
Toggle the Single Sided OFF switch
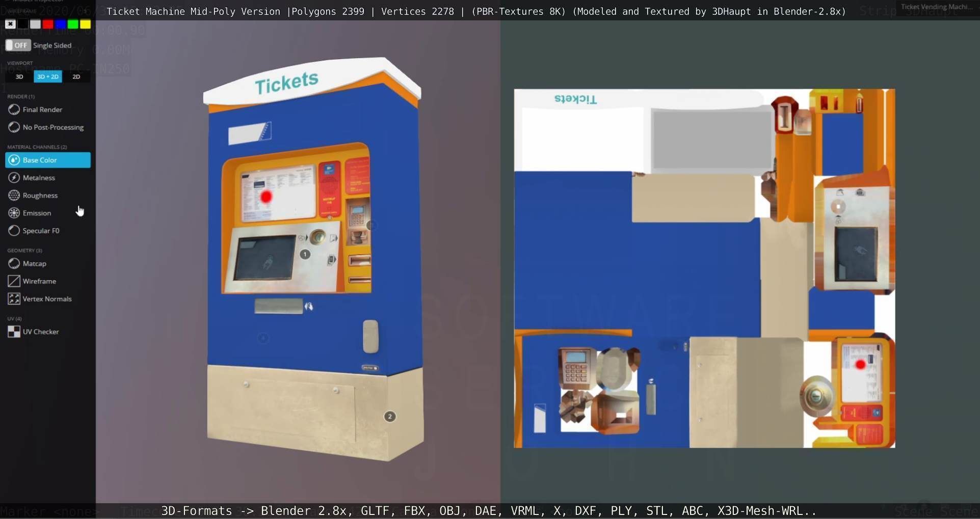[x=18, y=45]
